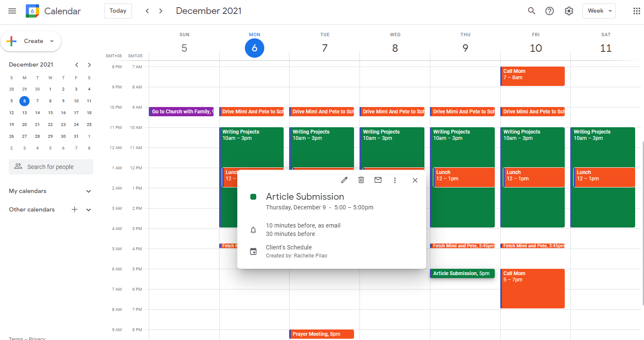This screenshot has width=644, height=340.
Task: Select the highlighted date 6 in mini calendar
Action: click(24, 101)
